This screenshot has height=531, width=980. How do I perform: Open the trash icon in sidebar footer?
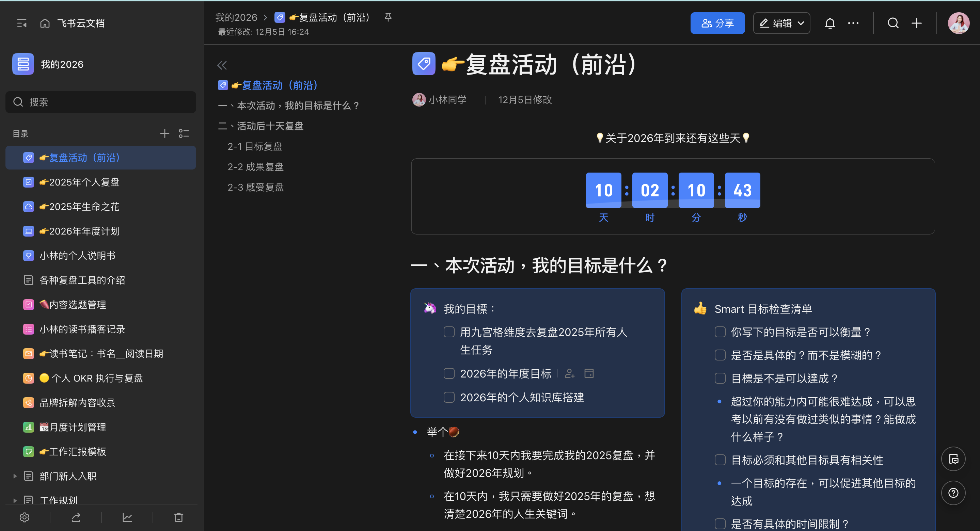[x=178, y=517]
